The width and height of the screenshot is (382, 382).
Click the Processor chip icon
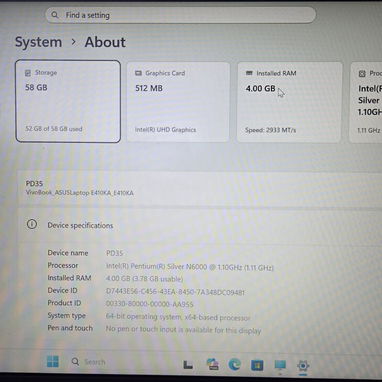[362, 73]
